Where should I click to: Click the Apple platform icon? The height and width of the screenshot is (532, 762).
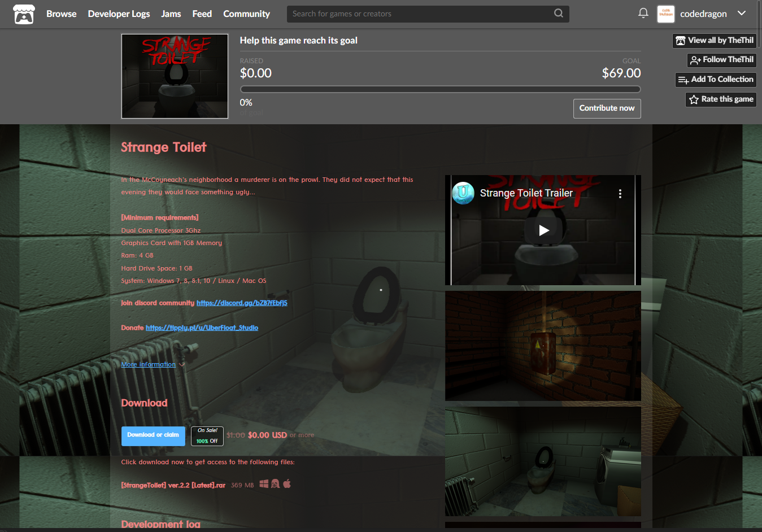point(287,484)
